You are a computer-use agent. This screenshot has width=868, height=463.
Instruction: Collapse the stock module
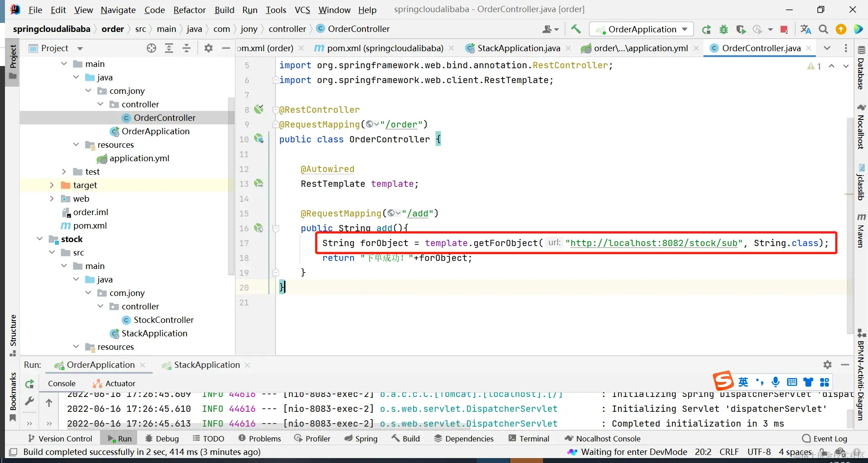(x=40, y=239)
